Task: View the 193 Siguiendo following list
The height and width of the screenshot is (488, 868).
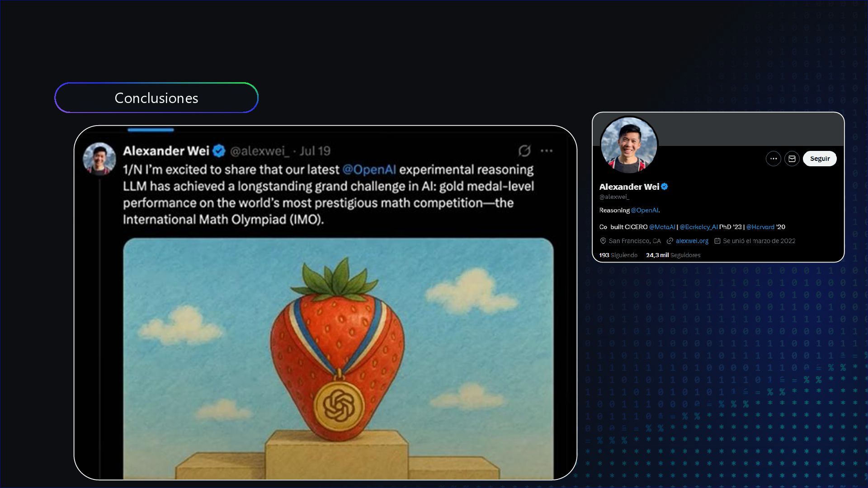Action: 618,255
